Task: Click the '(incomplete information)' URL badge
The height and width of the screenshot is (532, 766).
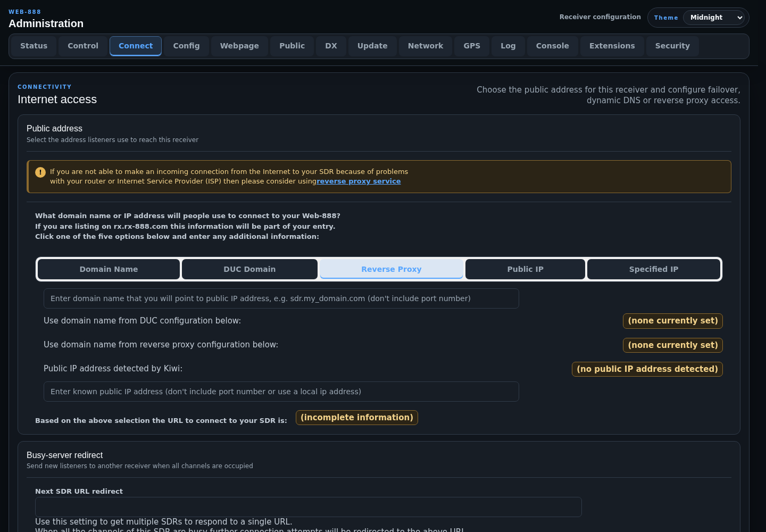Action: 357,418
